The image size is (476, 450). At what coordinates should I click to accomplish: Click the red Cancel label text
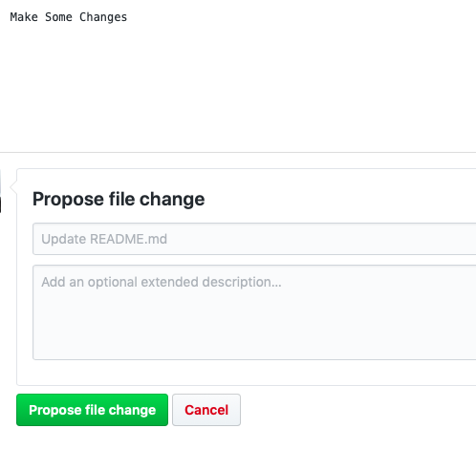[206, 410]
